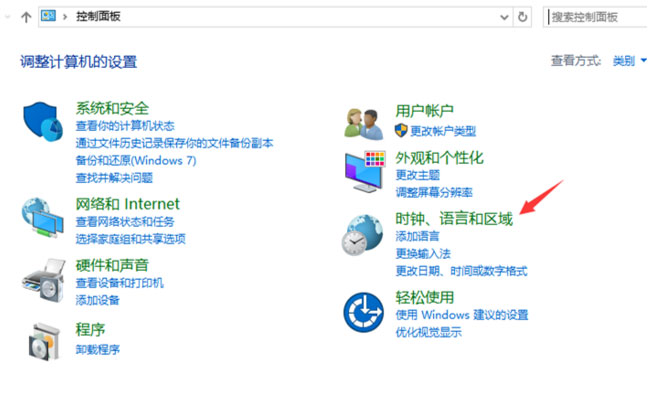Open the 类别 view-by dropdown
This screenshot has height=419, width=650.
point(629,61)
